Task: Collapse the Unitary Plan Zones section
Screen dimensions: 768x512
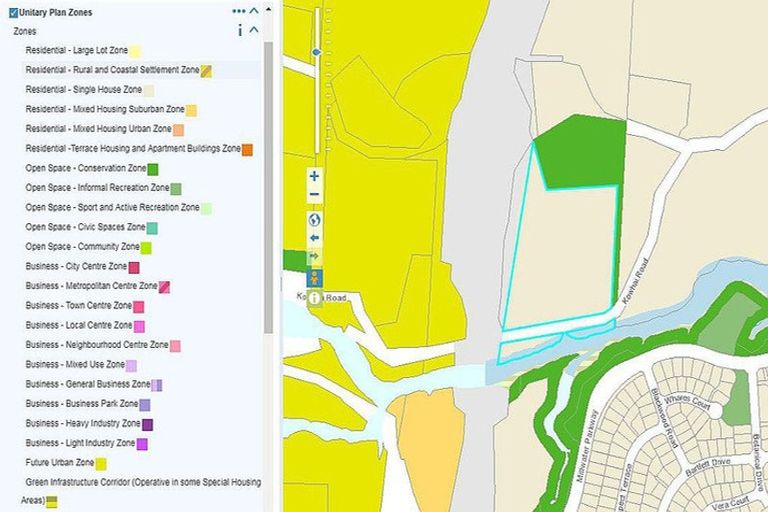Action: [x=254, y=12]
